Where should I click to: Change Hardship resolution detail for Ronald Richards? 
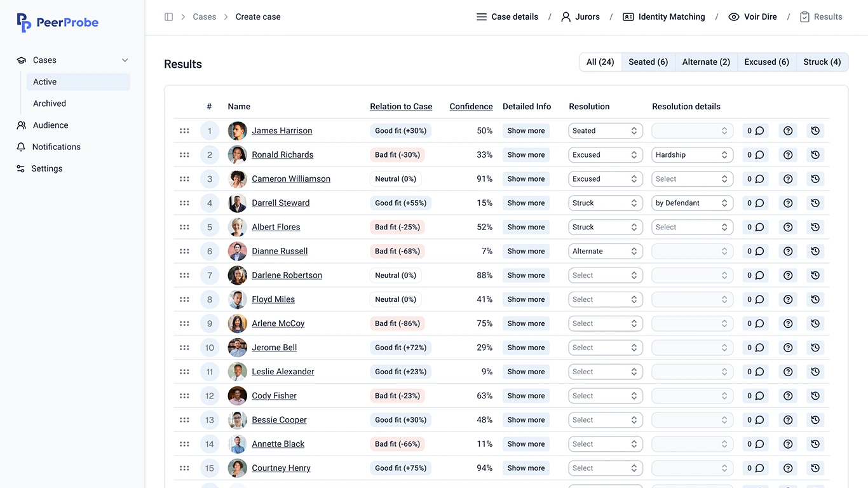(693, 155)
